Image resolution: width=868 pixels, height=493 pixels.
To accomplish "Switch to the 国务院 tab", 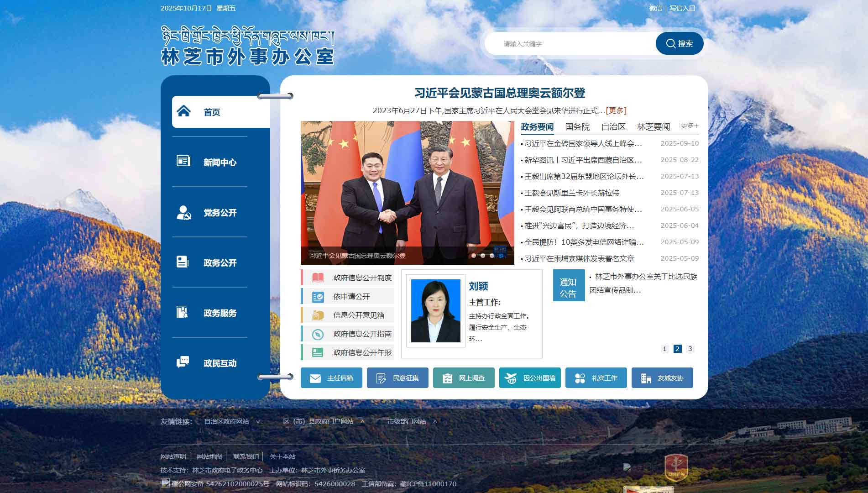I will [577, 127].
